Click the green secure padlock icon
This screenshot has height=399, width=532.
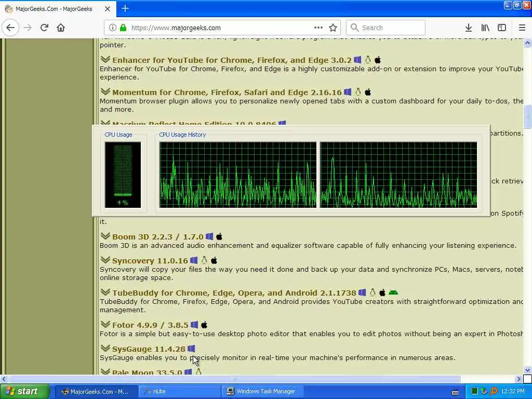123,28
